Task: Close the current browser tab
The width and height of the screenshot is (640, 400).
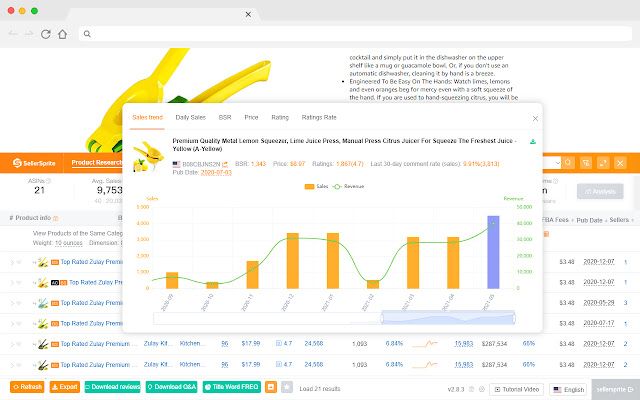Action: click(x=248, y=14)
